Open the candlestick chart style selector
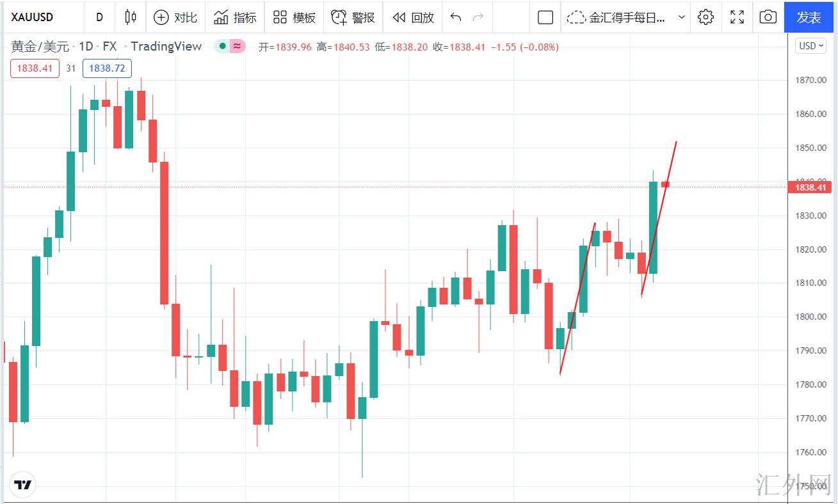This screenshot has height=504, width=838. click(x=131, y=17)
